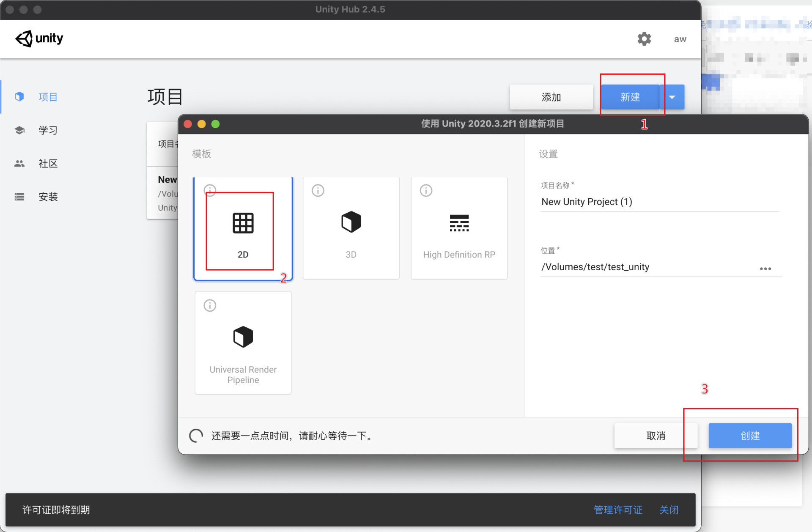
Task: Click the 3D template label
Action: coord(351,255)
